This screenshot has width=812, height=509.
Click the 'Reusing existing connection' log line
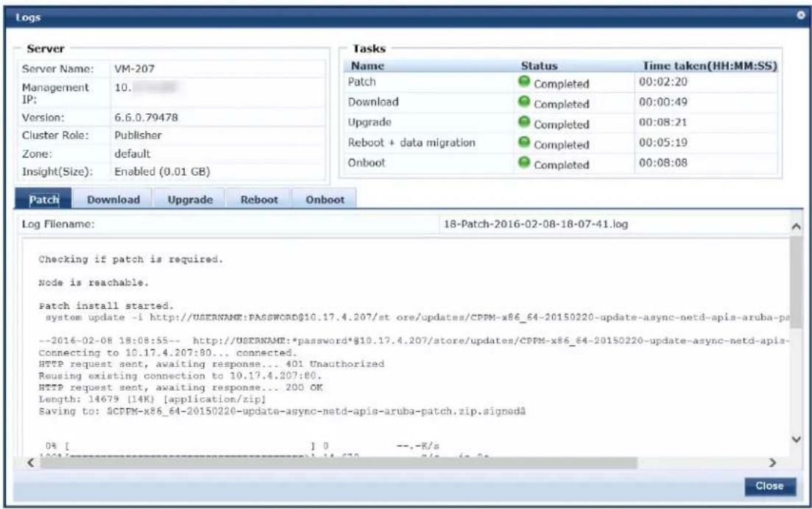(180, 376)
